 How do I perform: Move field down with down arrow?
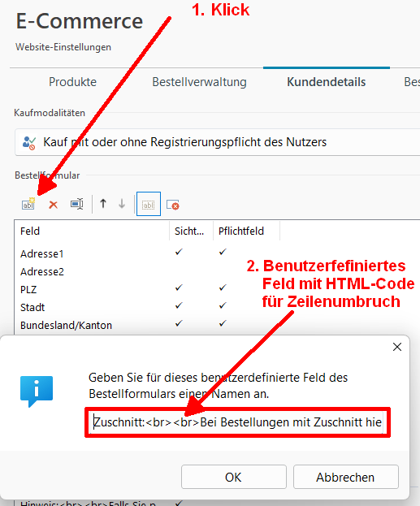pos(122,204)
